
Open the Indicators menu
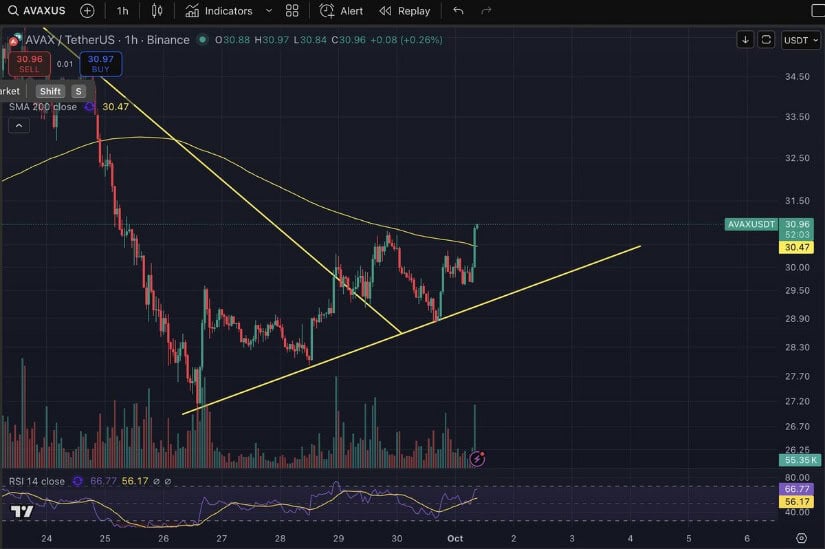pos(219,11)
